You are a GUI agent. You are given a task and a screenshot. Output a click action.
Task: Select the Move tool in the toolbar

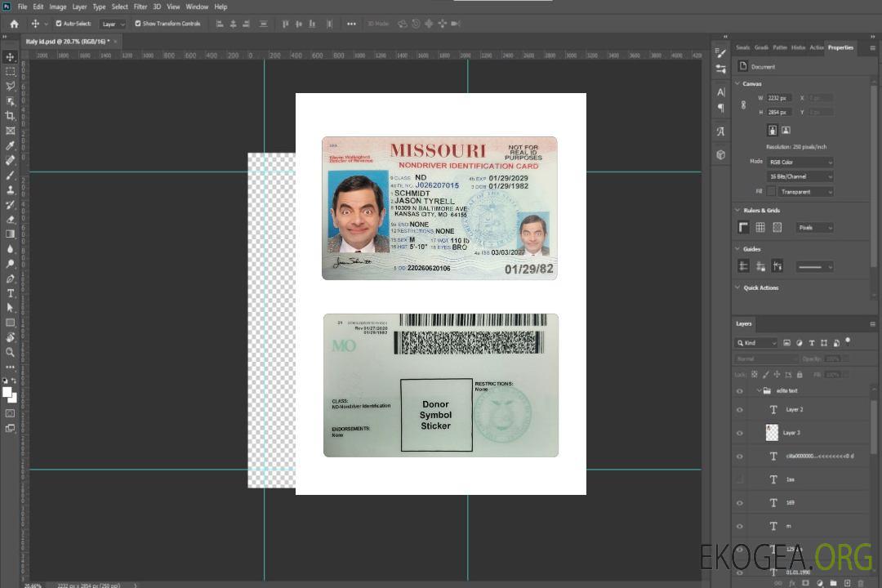pos(11,56)
